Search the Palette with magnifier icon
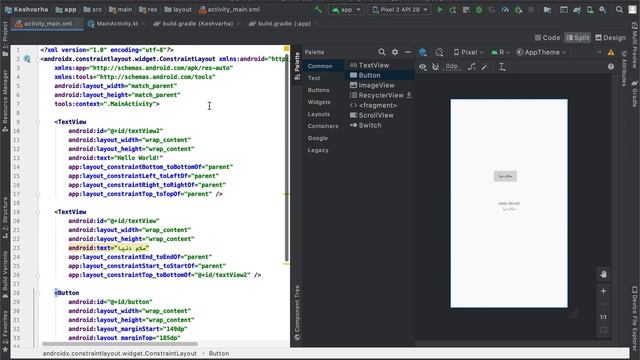Image resolution: width=640 pixels, height=360 pixels. pyautogui.click(x=382, y=52)
